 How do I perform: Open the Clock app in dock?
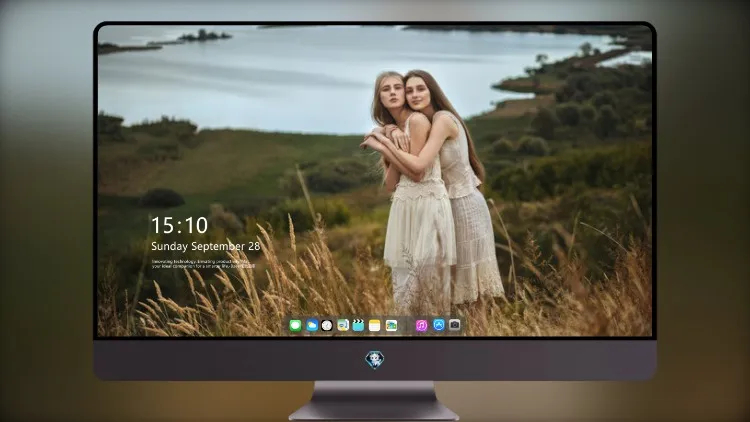327,326
